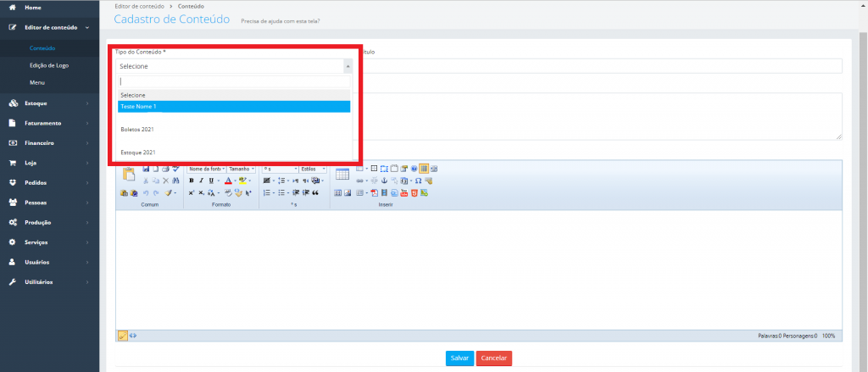
Task: Expand the Loja sidebar menu
Action: point(50,163)
